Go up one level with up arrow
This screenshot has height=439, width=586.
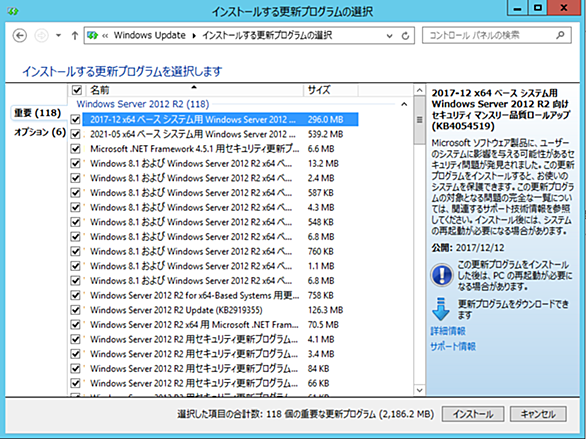tap(75, 36)
